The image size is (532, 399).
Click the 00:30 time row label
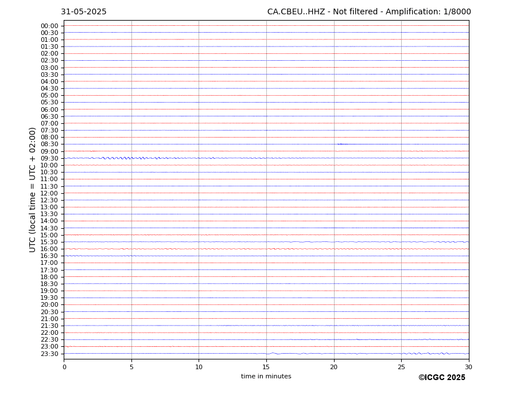click(x=49, y=33)
